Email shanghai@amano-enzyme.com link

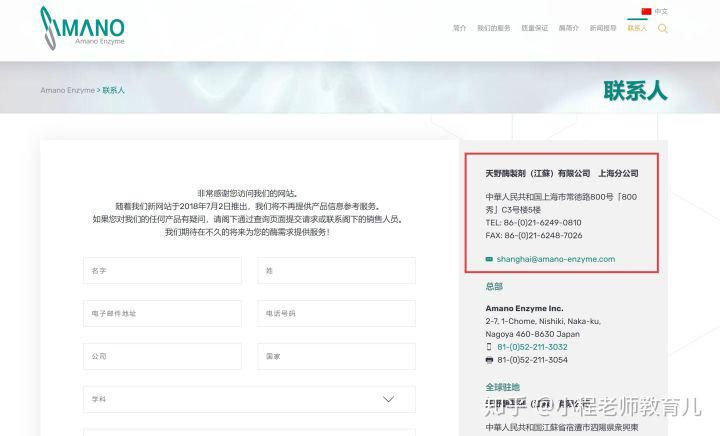(x=556, y=259)
